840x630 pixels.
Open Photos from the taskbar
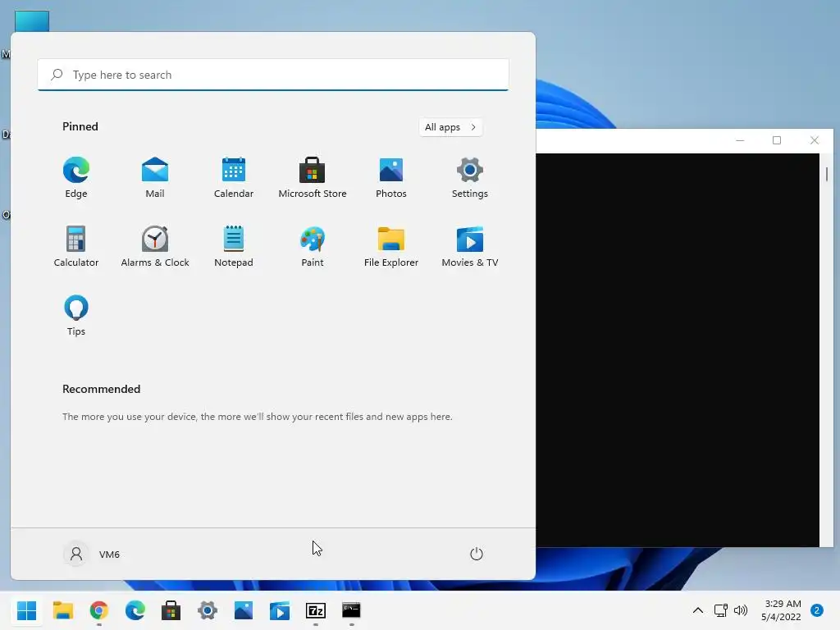(243, 610)
